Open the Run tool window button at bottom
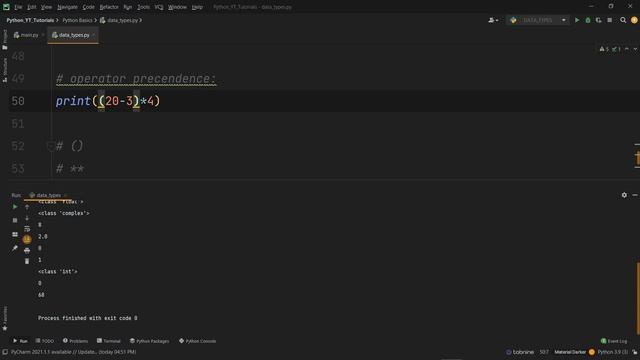The image size is (640, 360). pyautogui.click(x=20, y=341)
